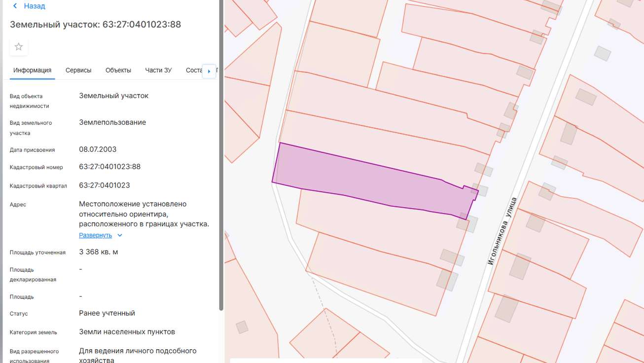Screen dimensions: 644x363
Task: Switch to the "Информация" tab
Action: (x=33, y=70)
